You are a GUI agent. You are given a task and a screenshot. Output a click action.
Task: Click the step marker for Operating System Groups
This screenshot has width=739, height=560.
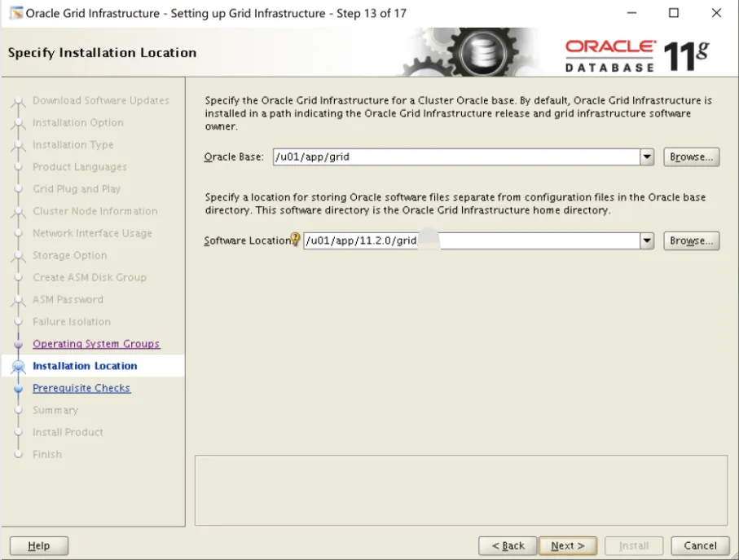(19, 343)
